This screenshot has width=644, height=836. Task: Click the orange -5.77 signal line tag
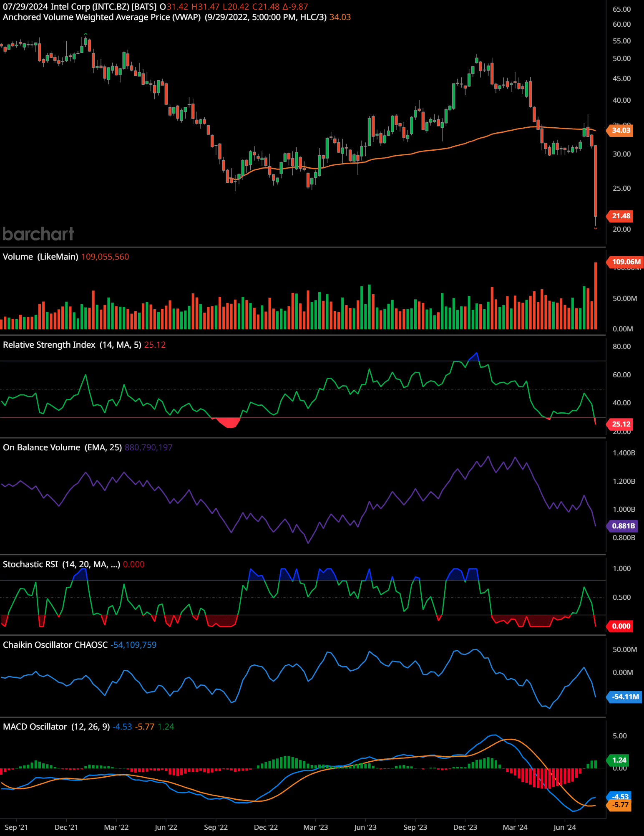(x=619, y=805)
